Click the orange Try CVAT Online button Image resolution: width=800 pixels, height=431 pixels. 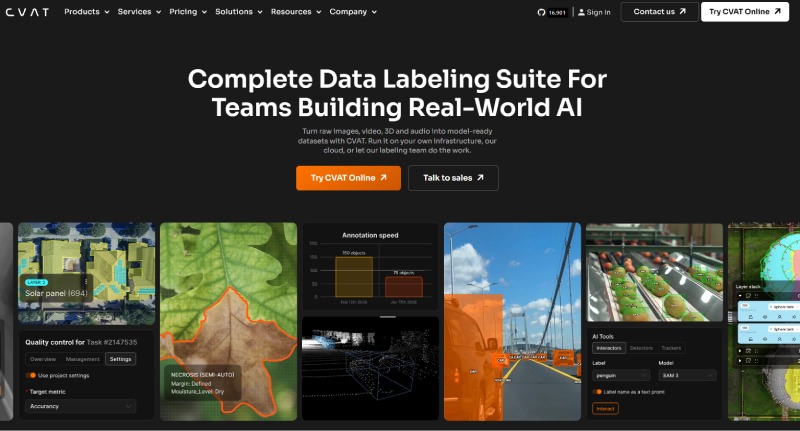click(x=348, y=178)
